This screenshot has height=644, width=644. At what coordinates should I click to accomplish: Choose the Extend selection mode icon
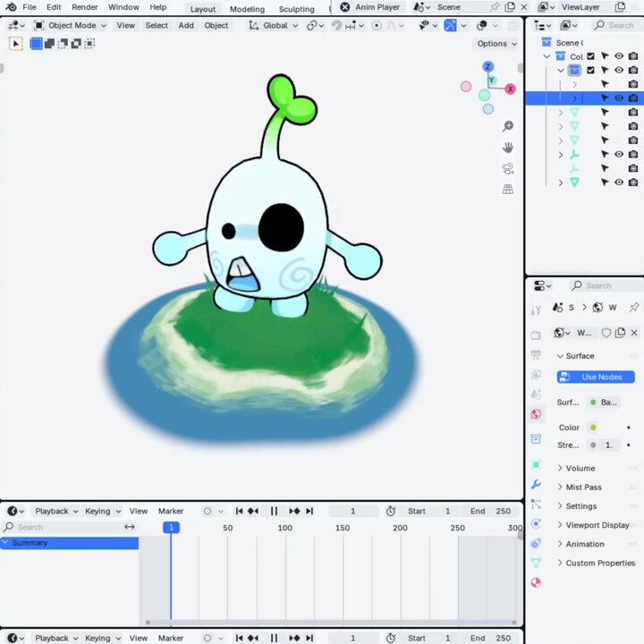[x=49, y=44]
